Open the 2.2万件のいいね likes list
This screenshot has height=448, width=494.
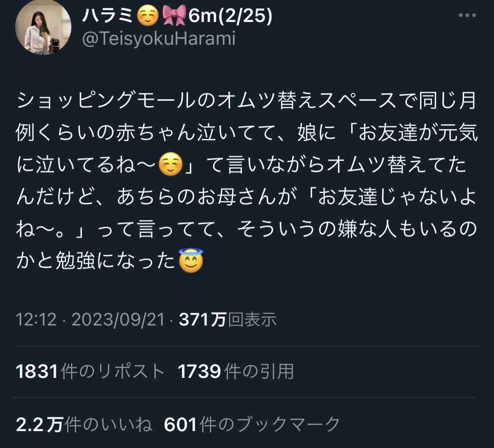click(x=84, y=424)
